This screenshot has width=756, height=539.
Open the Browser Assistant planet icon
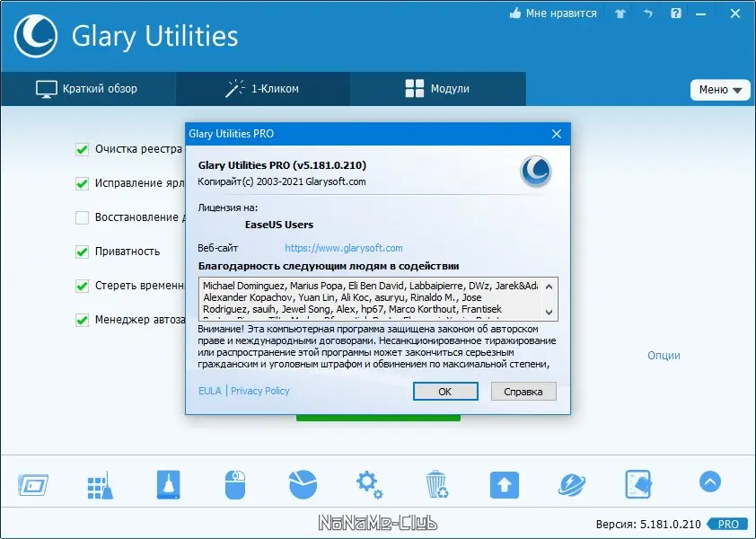point(572,484)
